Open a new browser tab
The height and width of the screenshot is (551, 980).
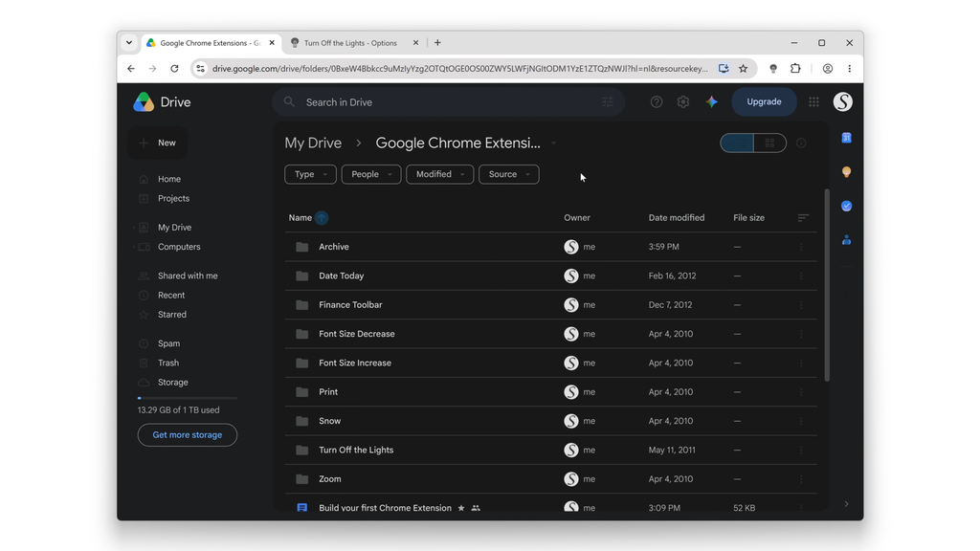437,43
